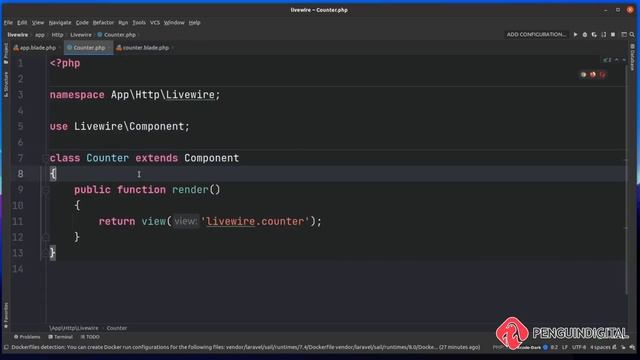Open the Add Configuration dropdown

click(x=536, y=35)
